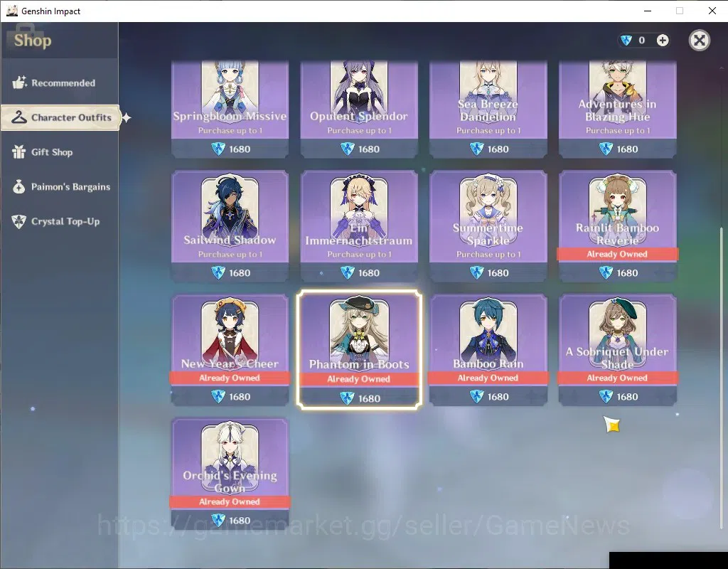
Task: Click the crystal icon for Crystal Top-Up
Action: click(x=18, y=222)
